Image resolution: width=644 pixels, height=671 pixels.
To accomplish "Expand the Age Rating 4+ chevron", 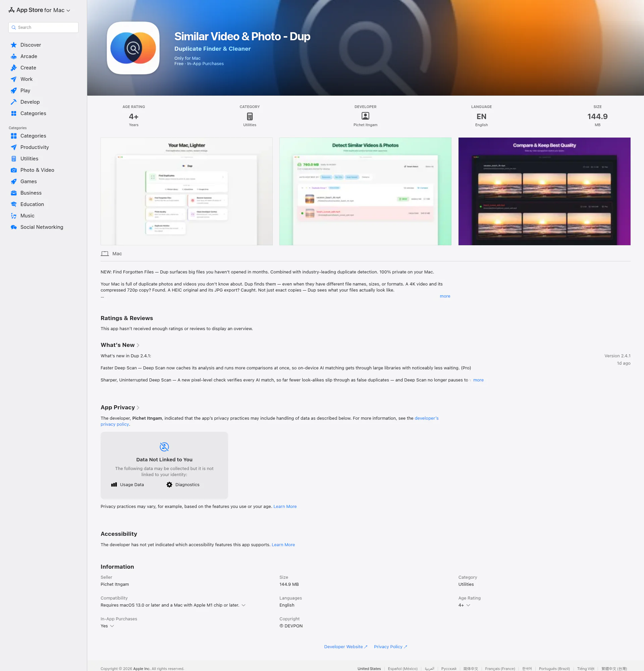I will coord(468,605).
